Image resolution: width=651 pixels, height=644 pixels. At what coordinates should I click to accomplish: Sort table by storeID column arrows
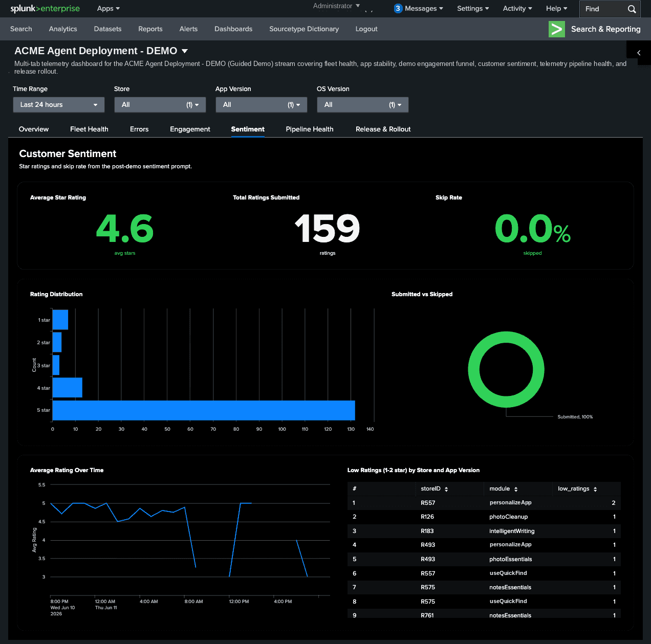tap(446, 490)
